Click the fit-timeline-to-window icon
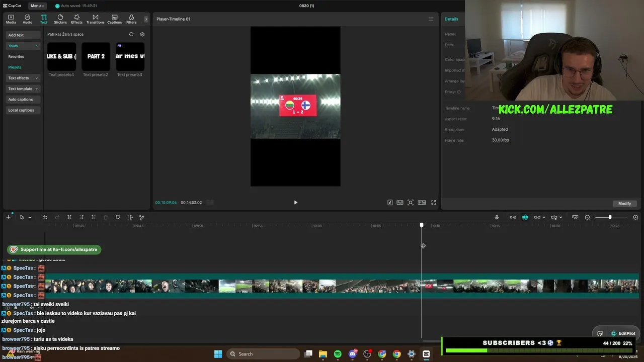Image resolution: width=644 pixels, height=362 pixels. 575,217
